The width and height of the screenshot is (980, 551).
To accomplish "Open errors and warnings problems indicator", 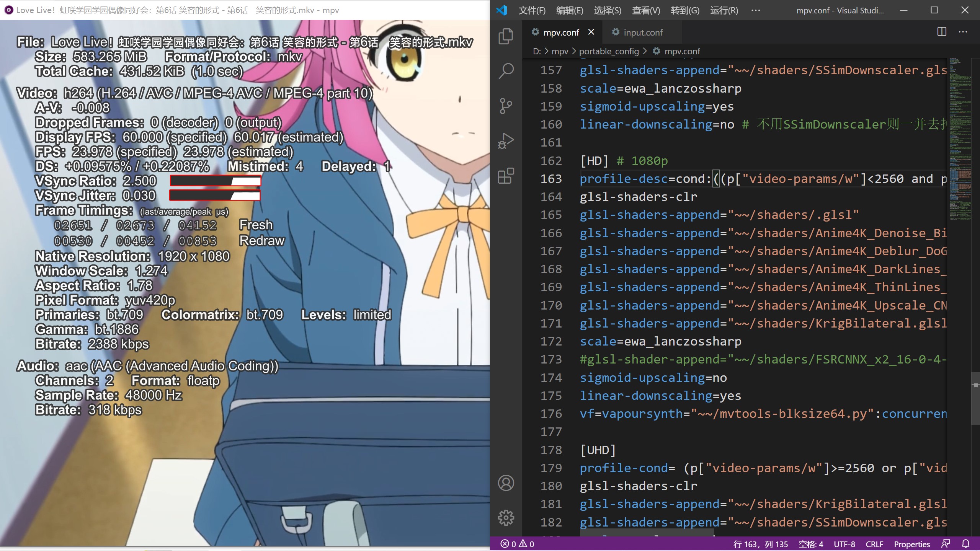I will tap(517, 544).
